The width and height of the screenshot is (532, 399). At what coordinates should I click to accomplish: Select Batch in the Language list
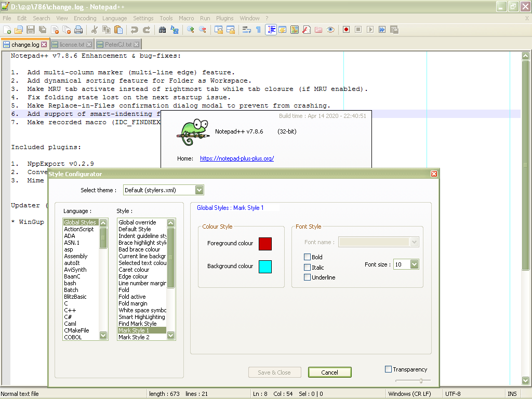coord(81,290)
